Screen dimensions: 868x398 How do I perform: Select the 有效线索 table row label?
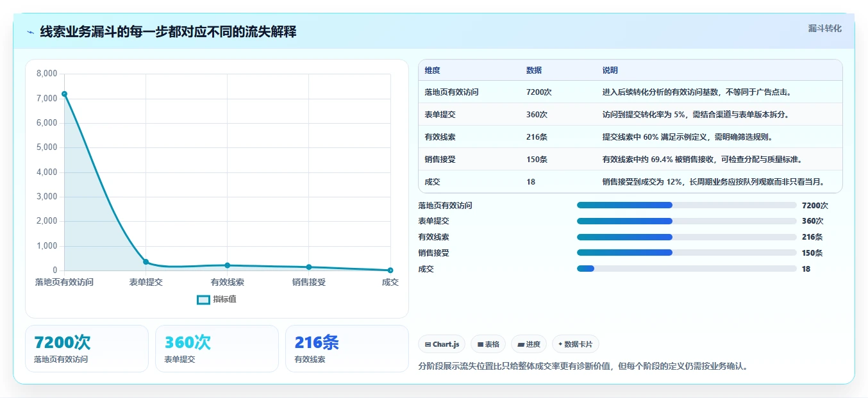(440, 137)
